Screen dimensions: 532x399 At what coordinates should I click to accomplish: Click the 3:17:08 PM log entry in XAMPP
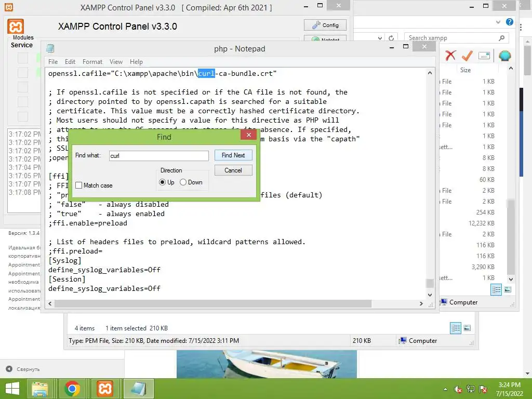tap(25, 192)
